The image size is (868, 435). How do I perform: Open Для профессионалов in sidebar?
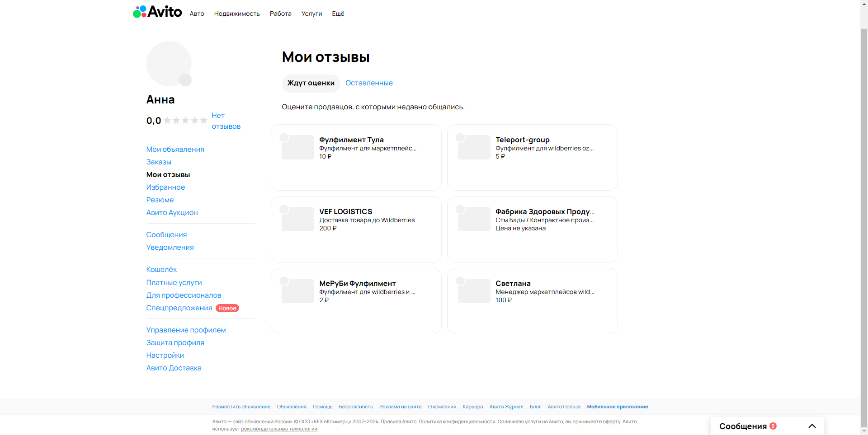coord(184,295)
